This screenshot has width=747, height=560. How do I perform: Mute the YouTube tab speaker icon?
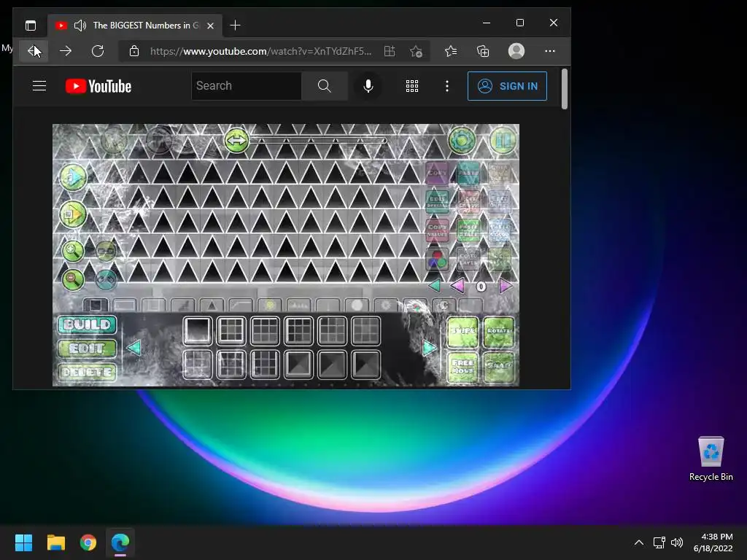(80, 26)
